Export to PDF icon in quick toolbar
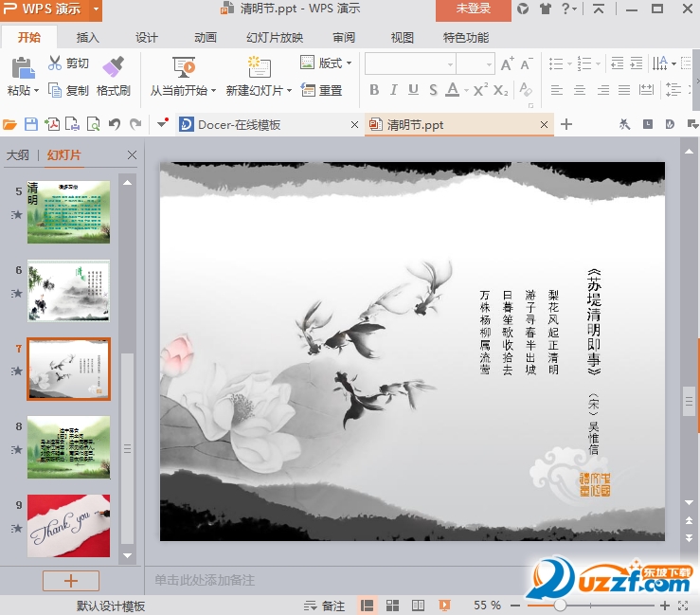The width and height of the screenshot is (700, 615). click(x=52, y=124)
